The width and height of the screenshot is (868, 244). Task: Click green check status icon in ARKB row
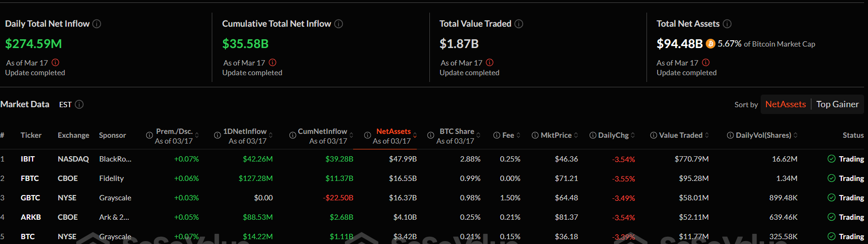click(832, 217)
